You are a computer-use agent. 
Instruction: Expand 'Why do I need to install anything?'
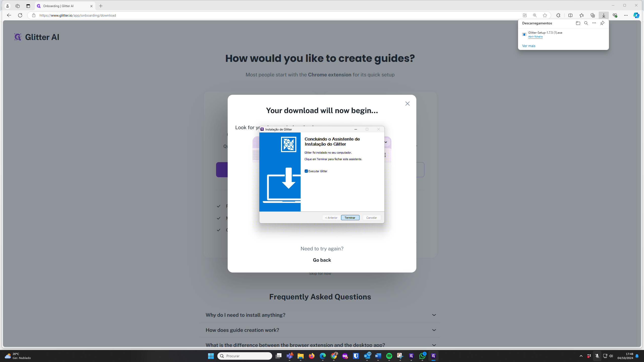[x=321, y=315]
